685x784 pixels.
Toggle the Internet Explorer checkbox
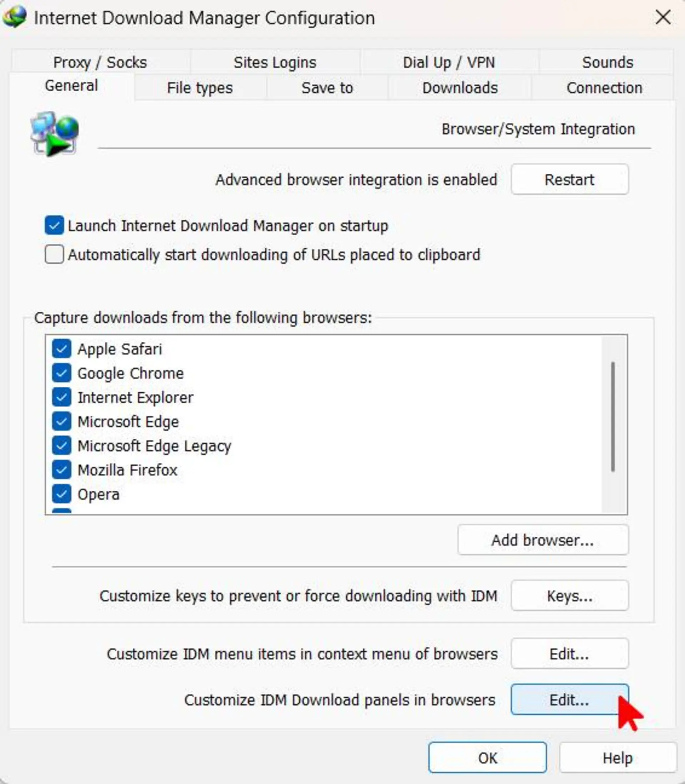click(x=61, y=397)
